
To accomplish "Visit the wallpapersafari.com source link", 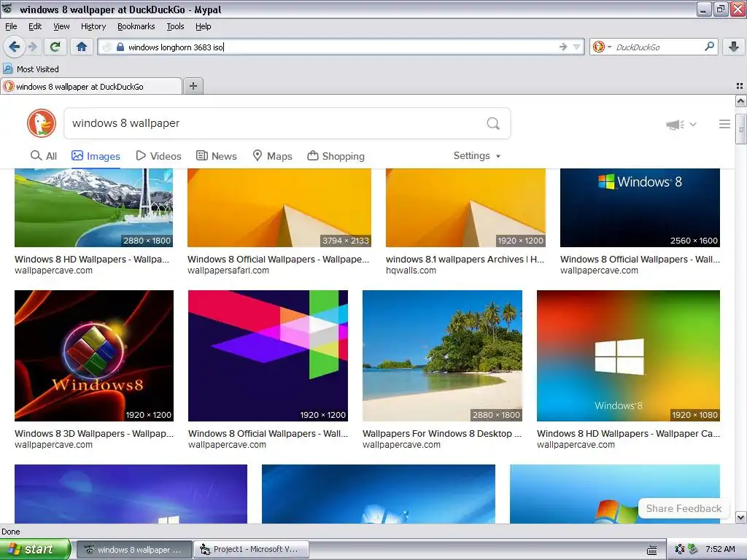I will (x=228, y=271).
